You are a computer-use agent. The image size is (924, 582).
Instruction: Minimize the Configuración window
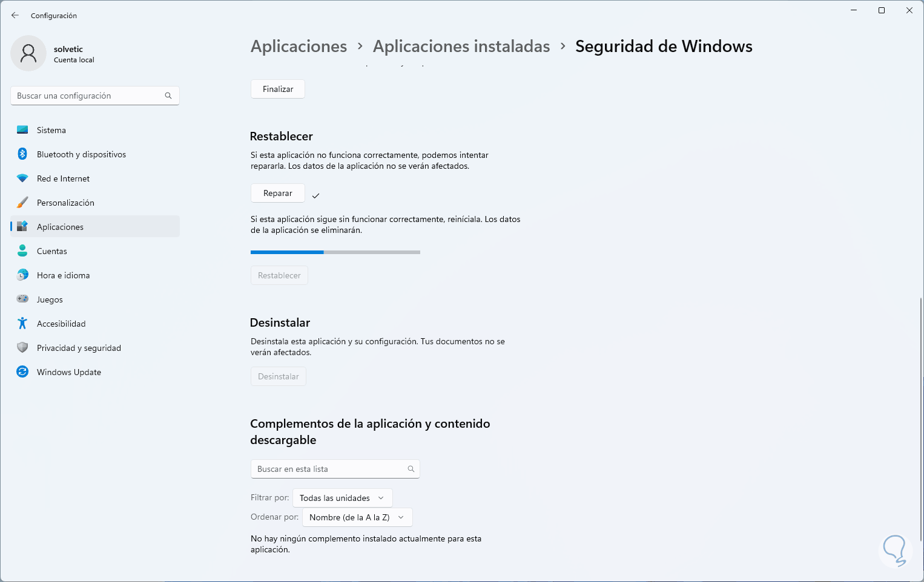tap(854, 10)
